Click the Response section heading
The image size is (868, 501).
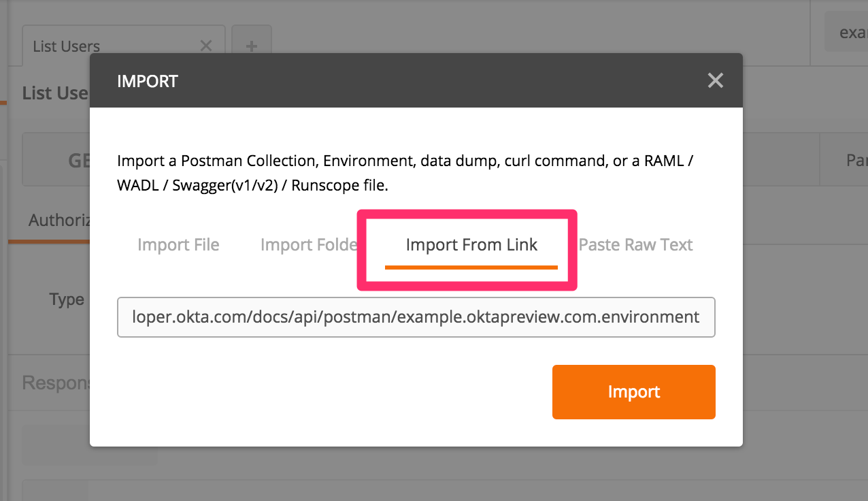pyautogui.click(x=56, y=383)
